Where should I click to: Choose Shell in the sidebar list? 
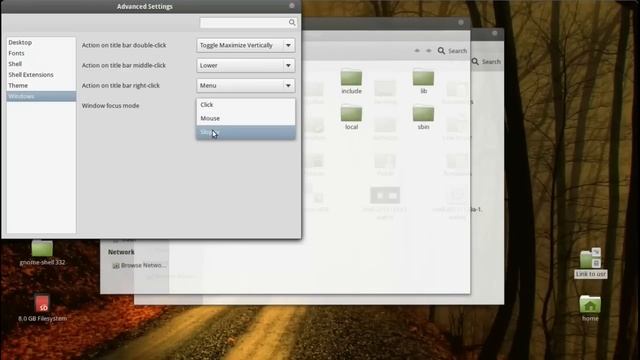(x=15, y=64)
